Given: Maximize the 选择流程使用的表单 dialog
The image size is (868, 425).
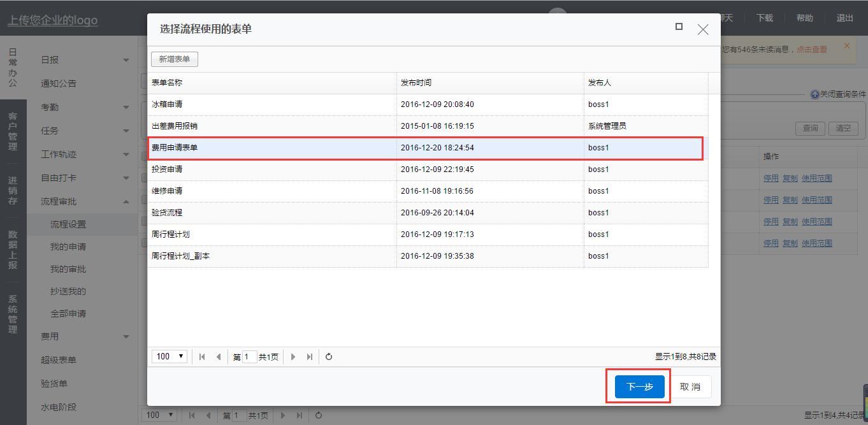Looking at the screenshot, I should (x=679, y=27).
